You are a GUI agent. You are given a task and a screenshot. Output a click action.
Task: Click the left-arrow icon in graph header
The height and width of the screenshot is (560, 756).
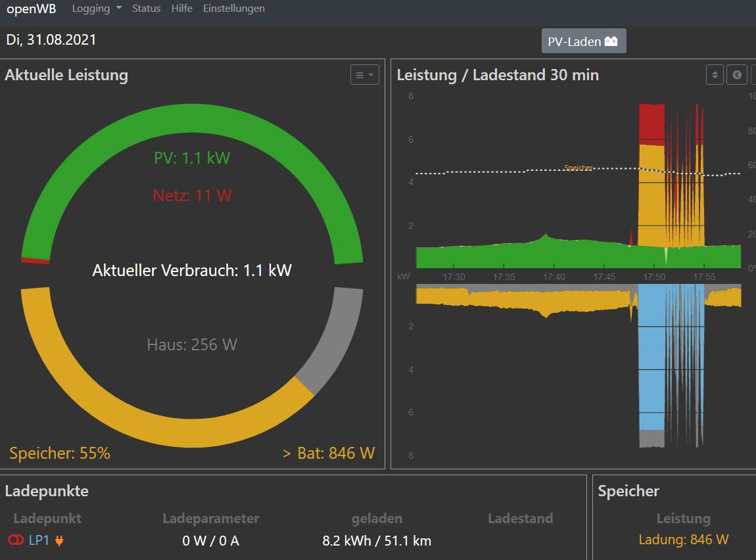pos(737,75)
